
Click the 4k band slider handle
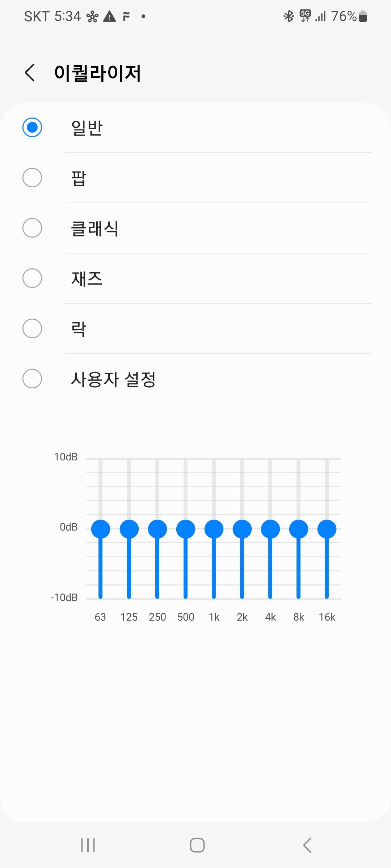pos(270,529)
